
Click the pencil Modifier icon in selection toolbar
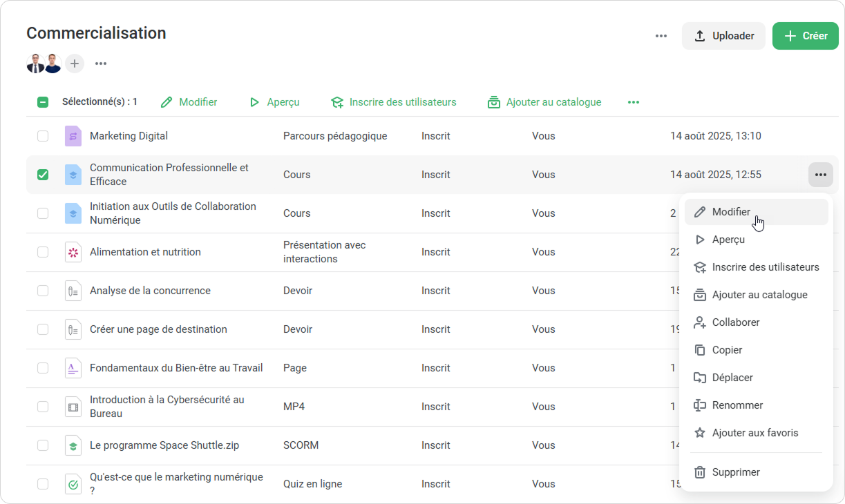[167, 102]
